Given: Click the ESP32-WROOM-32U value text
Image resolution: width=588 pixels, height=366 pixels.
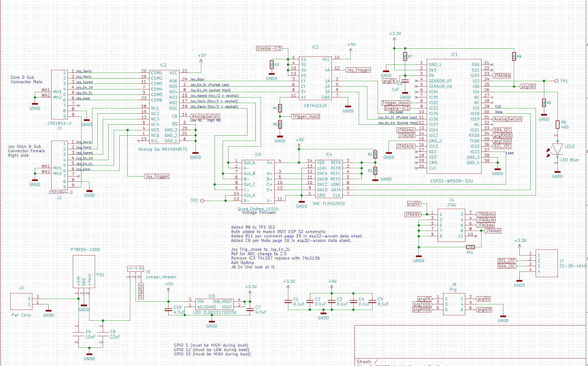Looking at the screenshot, I should (452, 181).
